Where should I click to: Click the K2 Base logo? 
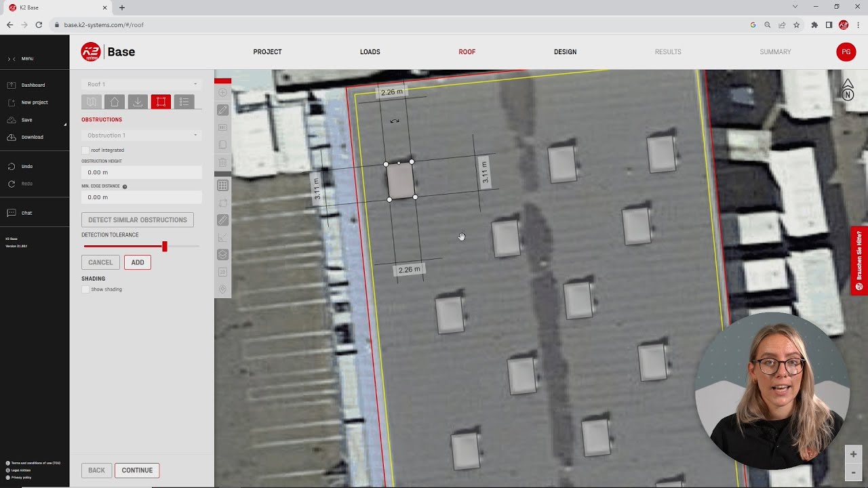click(108, 52)
